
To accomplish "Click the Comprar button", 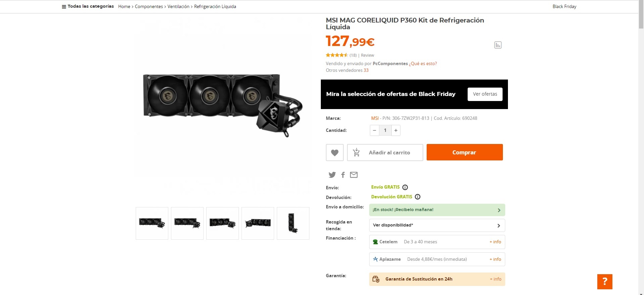I will click(x=465, y=152).
